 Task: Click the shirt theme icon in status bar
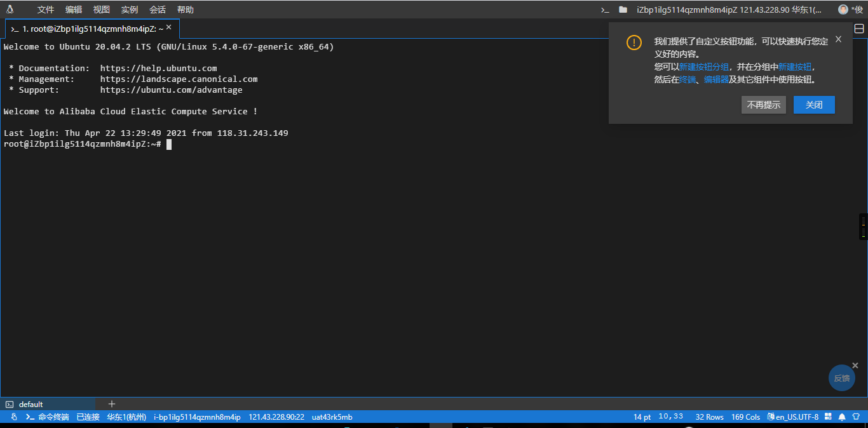(856, 417)
